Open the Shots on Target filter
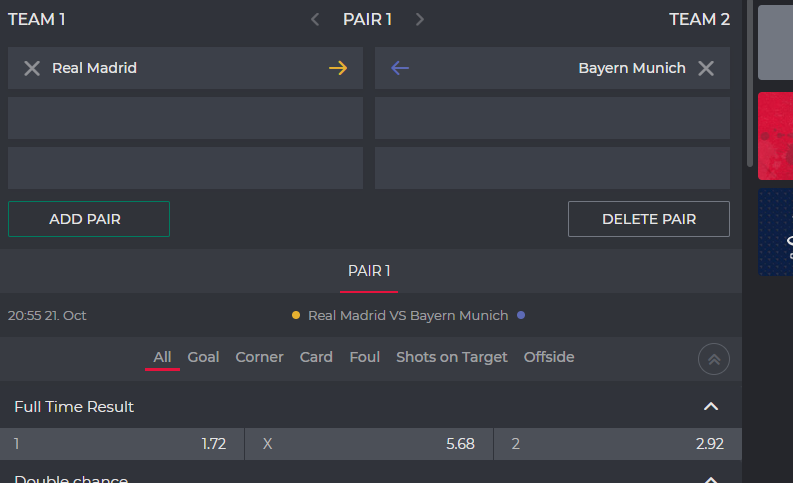 [452, 357]
